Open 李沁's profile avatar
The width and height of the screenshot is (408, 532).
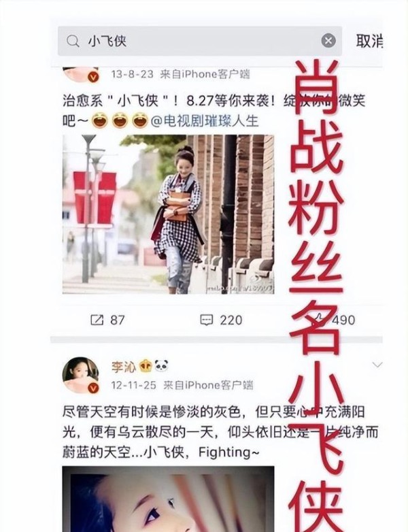[x=80, y=375]
